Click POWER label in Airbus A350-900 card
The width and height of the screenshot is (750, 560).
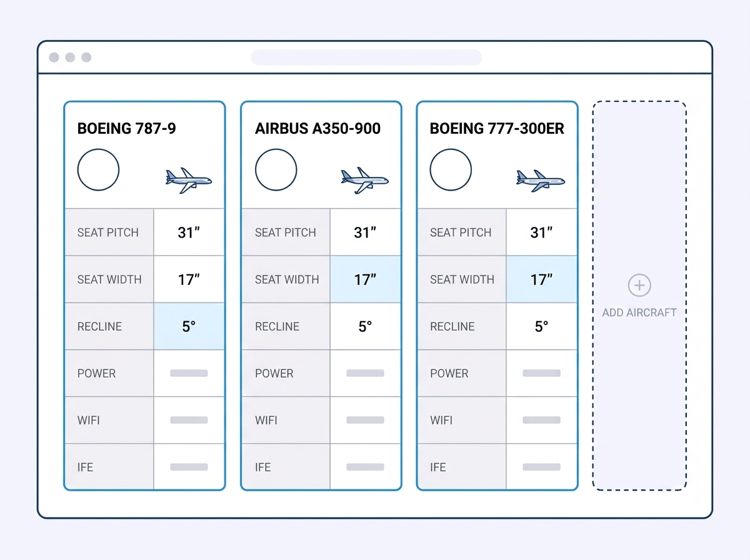[x=274, y=373]
